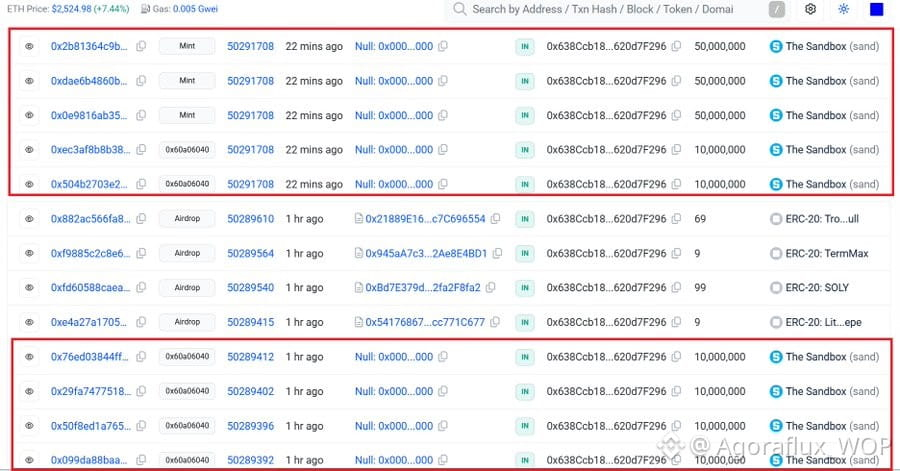Open block 50289610
This screenshot has height=471, width=900.
click(x=250, y=219)
